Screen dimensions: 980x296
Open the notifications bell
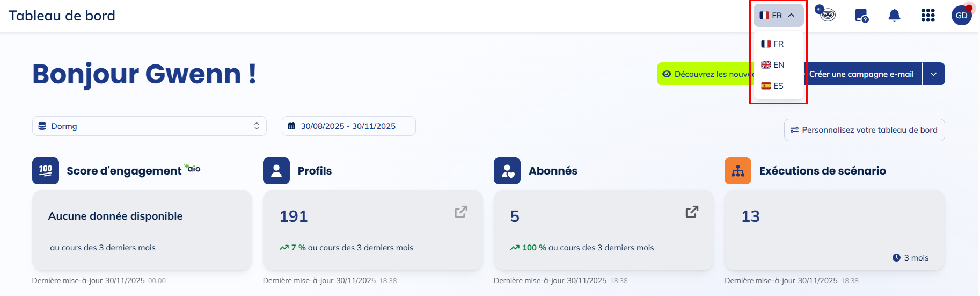[x=894, y=16]
